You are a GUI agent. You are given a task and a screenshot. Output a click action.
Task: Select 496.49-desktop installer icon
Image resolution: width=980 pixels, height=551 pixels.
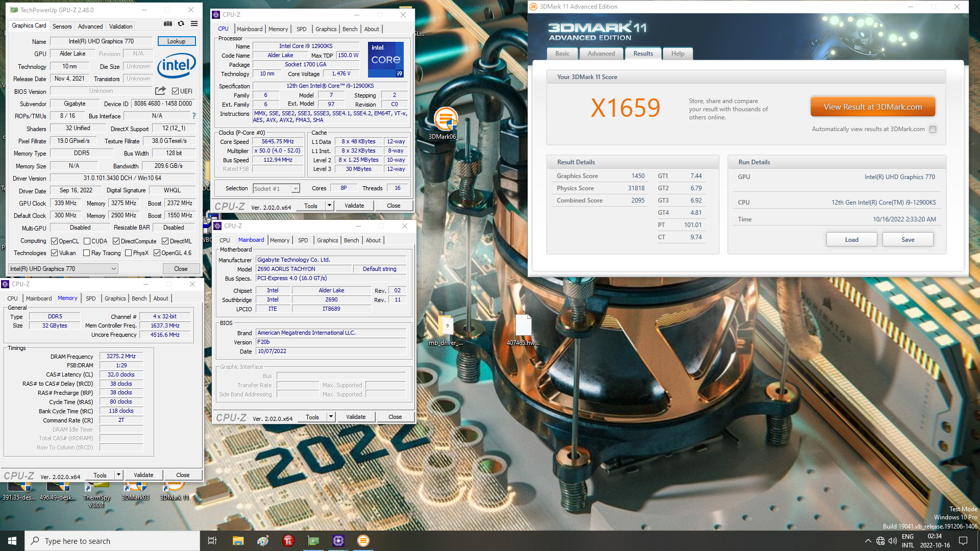click(x=58, y=491)
